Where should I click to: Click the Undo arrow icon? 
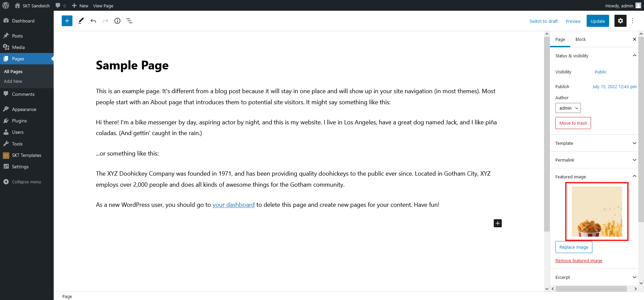pos(93,21)
